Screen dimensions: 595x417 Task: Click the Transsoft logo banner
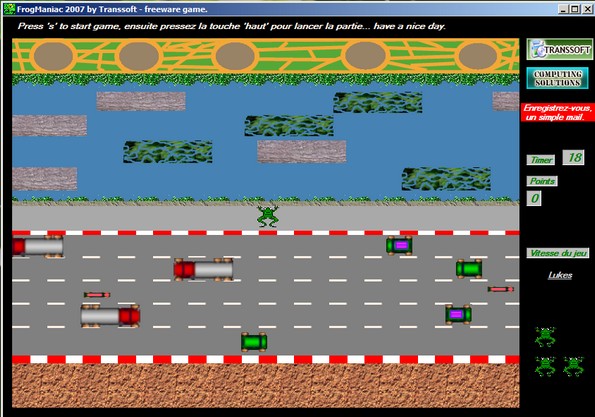coord(559,49)
